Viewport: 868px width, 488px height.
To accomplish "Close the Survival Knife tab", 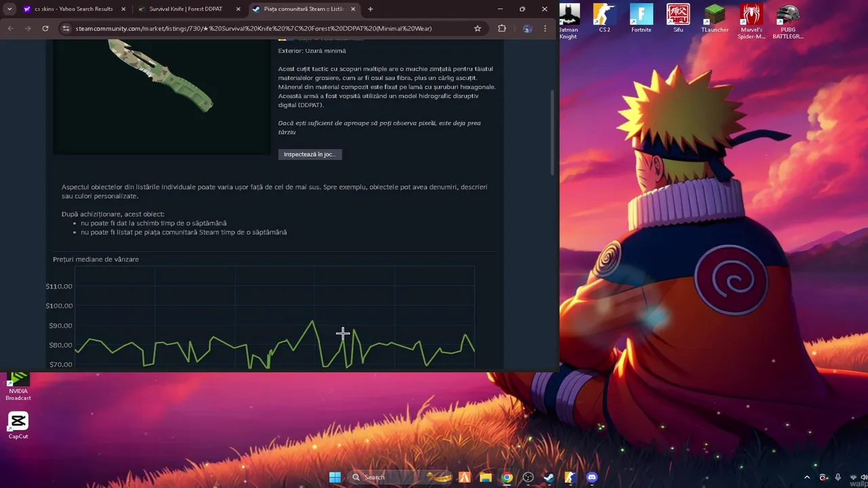I will [237, 9].
